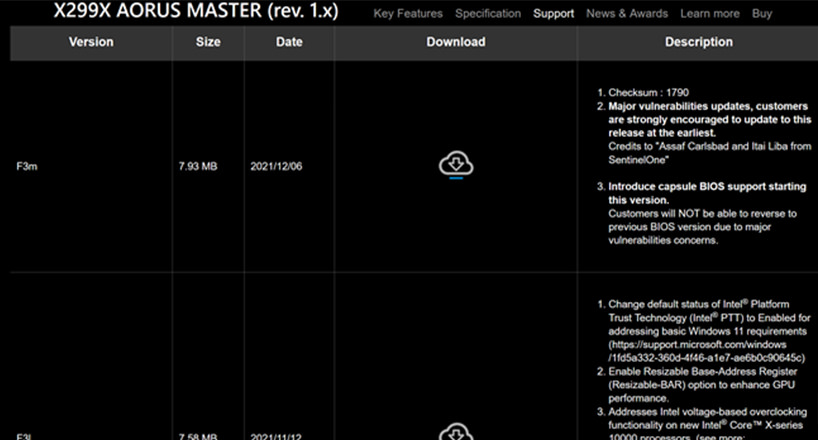Download the F3m BIOS via cloud icon
Viewport: 818px width, 440px height.
click(x=456, y=164)
